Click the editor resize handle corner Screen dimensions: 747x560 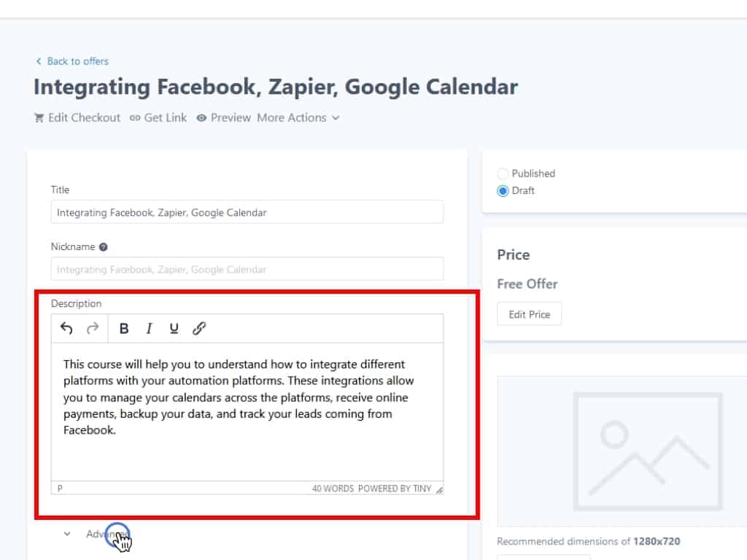[x=439, y=490]
